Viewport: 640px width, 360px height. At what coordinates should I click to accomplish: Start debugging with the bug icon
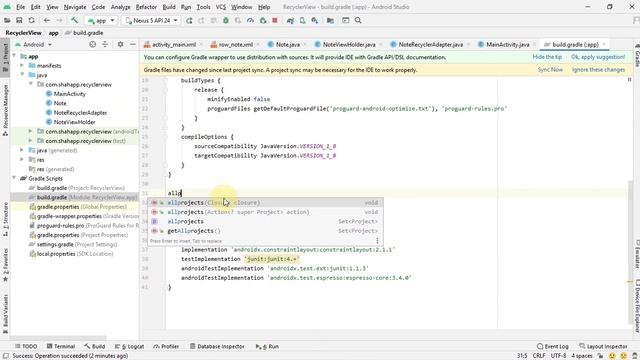click(x=226, y=20)
